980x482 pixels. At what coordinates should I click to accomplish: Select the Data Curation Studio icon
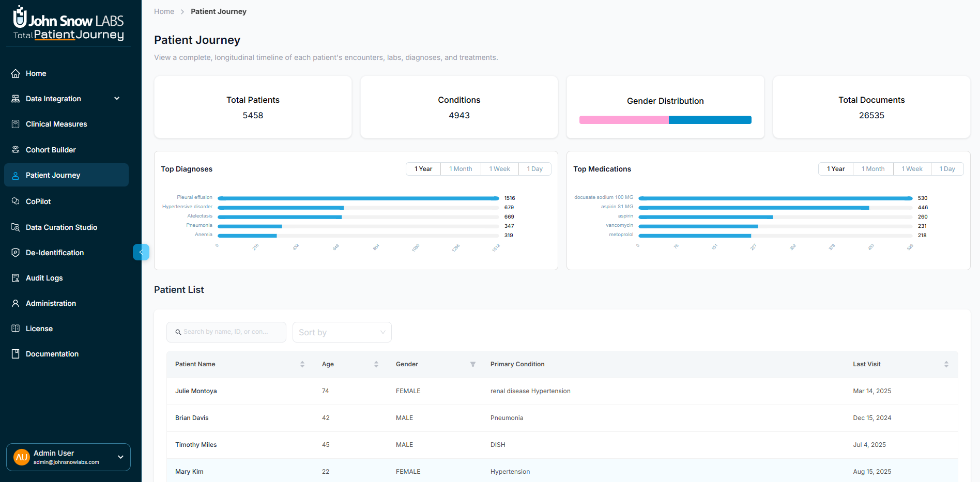pyautogui.click(x=16, y=227)
